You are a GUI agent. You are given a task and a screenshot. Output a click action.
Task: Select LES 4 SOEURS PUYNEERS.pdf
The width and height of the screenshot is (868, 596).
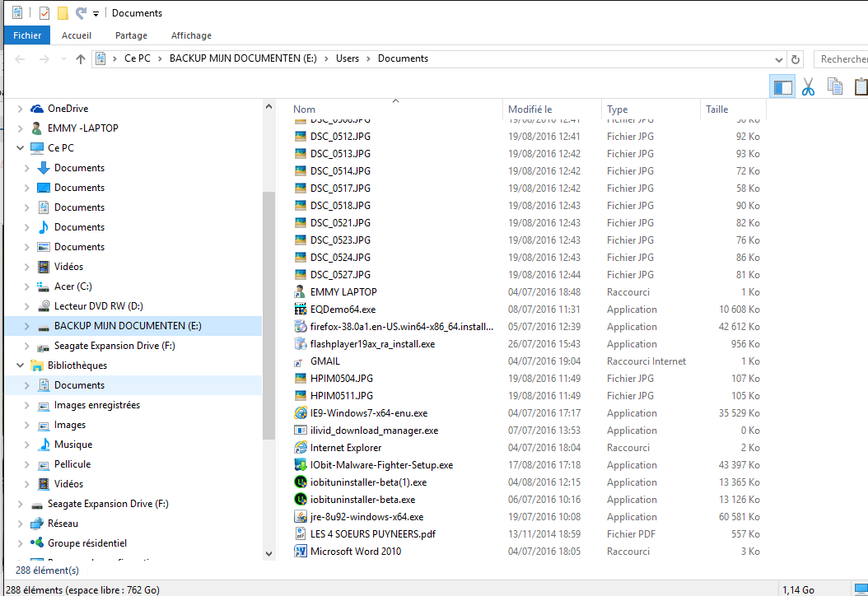(x=372, y=534)
